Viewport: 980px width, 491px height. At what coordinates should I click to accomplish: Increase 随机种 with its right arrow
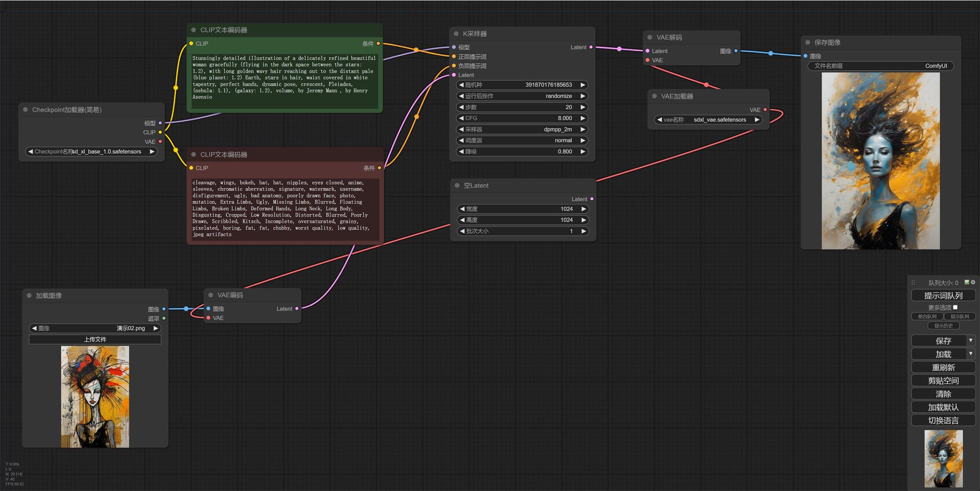[x=583, y=85]
